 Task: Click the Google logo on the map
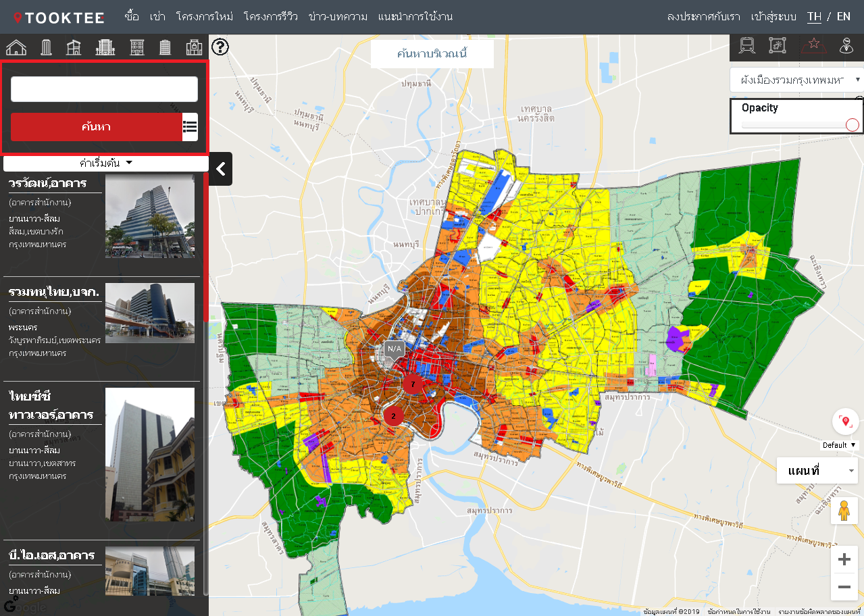tap(25, 607)
